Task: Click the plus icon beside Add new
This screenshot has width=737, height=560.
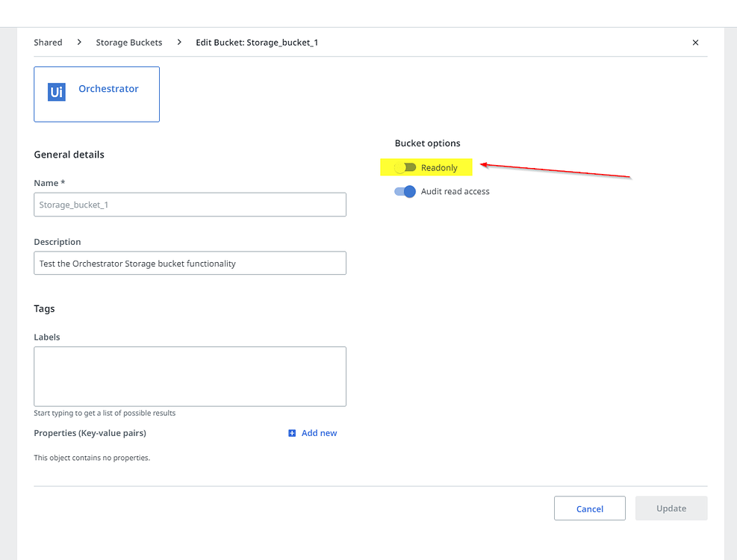Action: tap(292, 433)
